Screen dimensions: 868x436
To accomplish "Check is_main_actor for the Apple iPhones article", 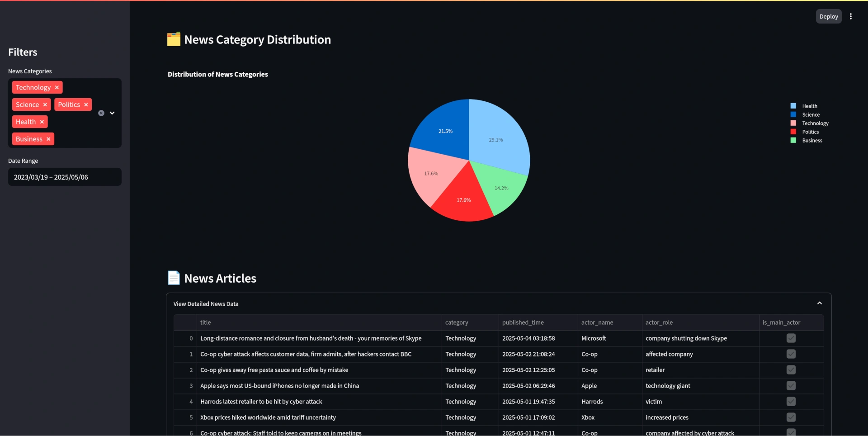I will [791, 386].
